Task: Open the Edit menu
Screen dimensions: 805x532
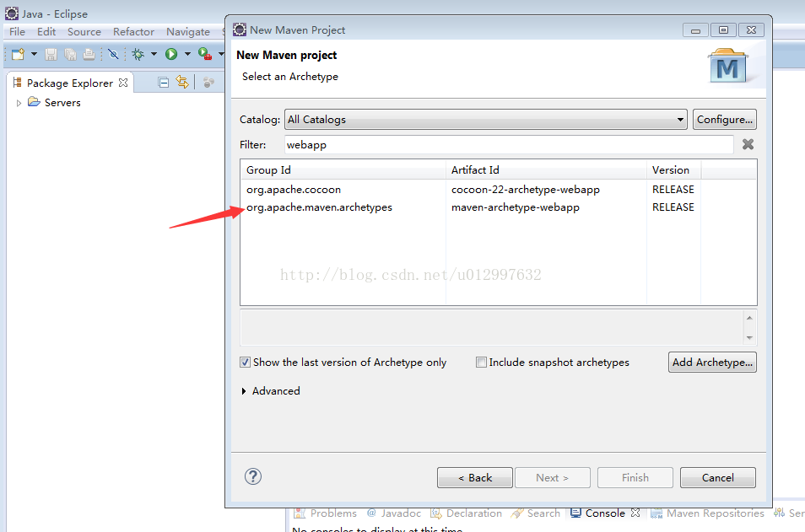Action: coord(46,32)
